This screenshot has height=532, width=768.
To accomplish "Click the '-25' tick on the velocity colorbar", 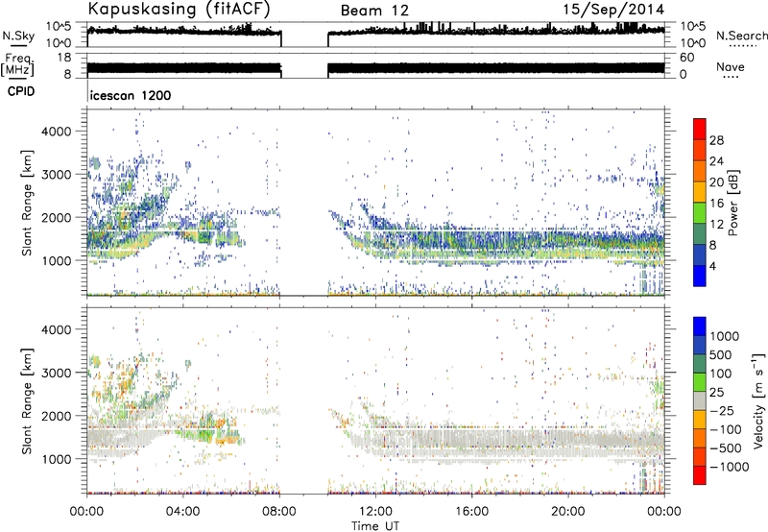I will [x=722, y=410].
